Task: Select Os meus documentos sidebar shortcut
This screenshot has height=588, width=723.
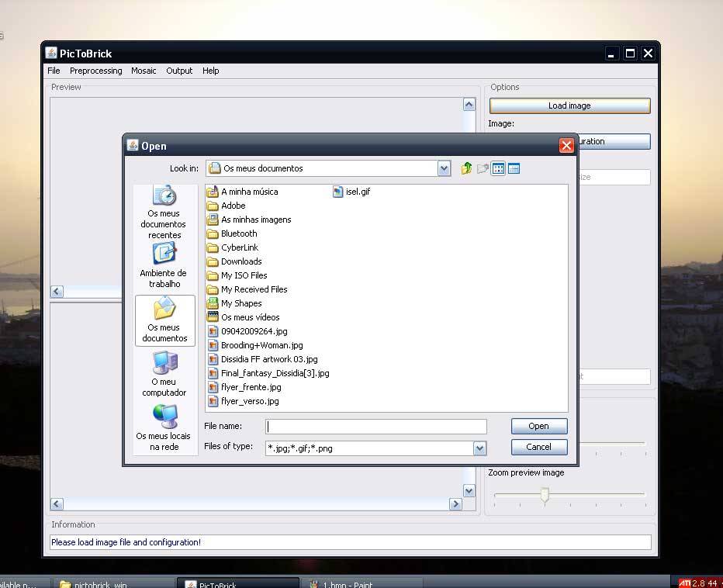Action: [x=164, y=320]
